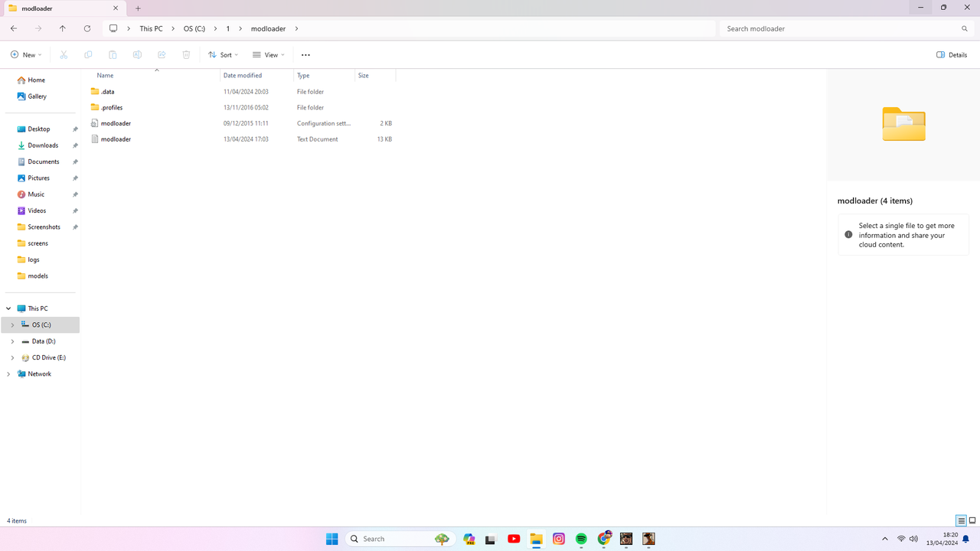Close the modloader tab
Image resolution: width=980 pixels, height=551 pixels.
pyautogui.click(x=116, y=8)
